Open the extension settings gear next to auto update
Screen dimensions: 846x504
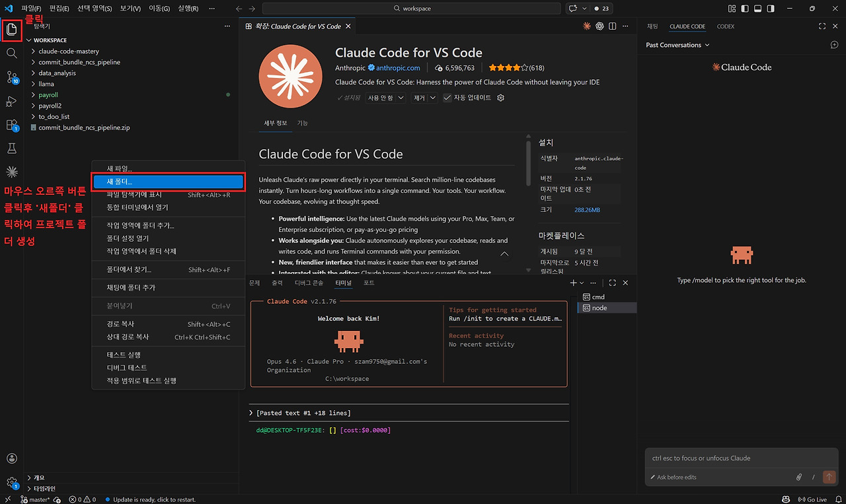click(x=500, y=98)
